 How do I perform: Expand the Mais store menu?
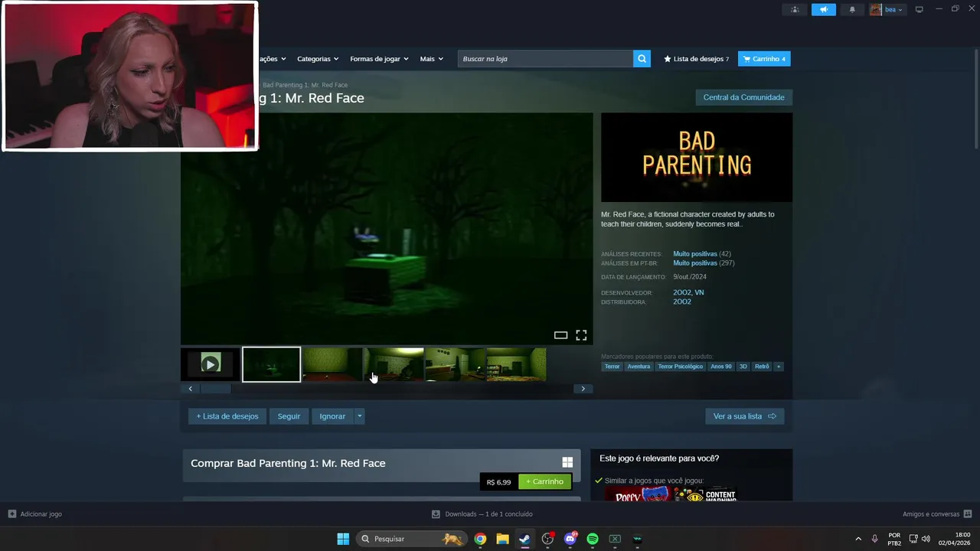click(x=431, y=59)
